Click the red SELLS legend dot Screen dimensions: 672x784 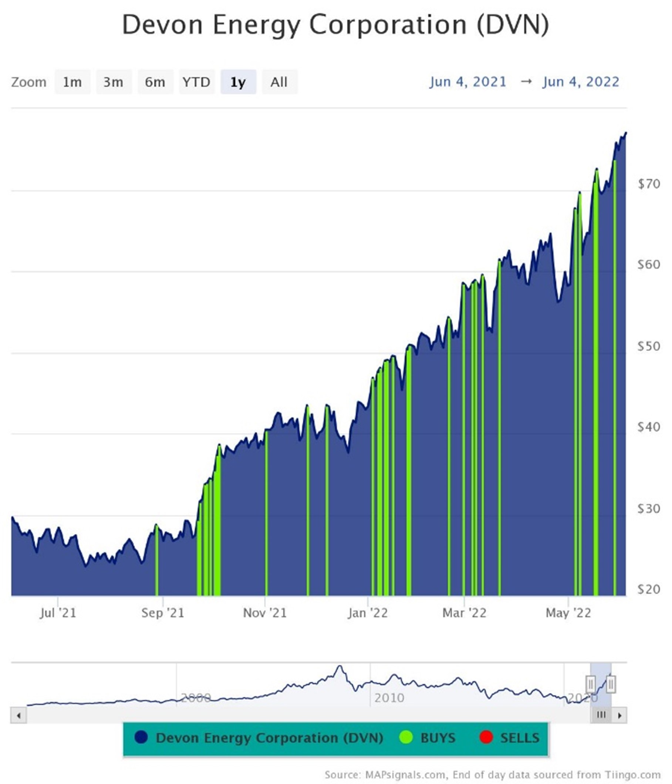(486, 737)
